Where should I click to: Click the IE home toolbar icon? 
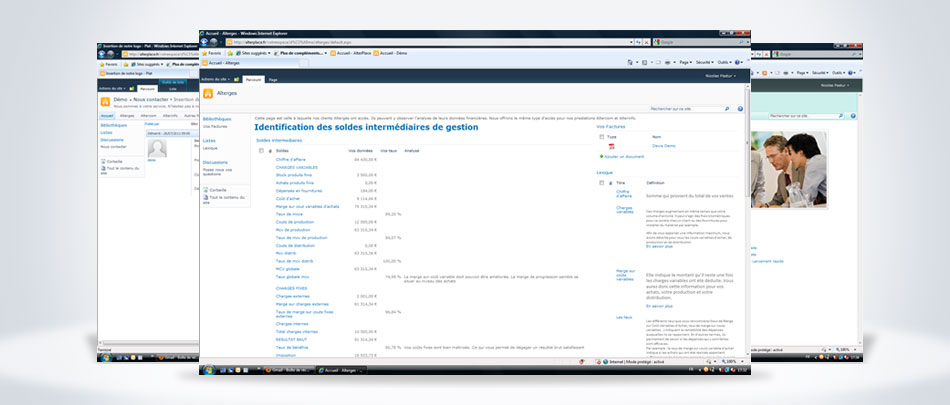pos(630,62)
